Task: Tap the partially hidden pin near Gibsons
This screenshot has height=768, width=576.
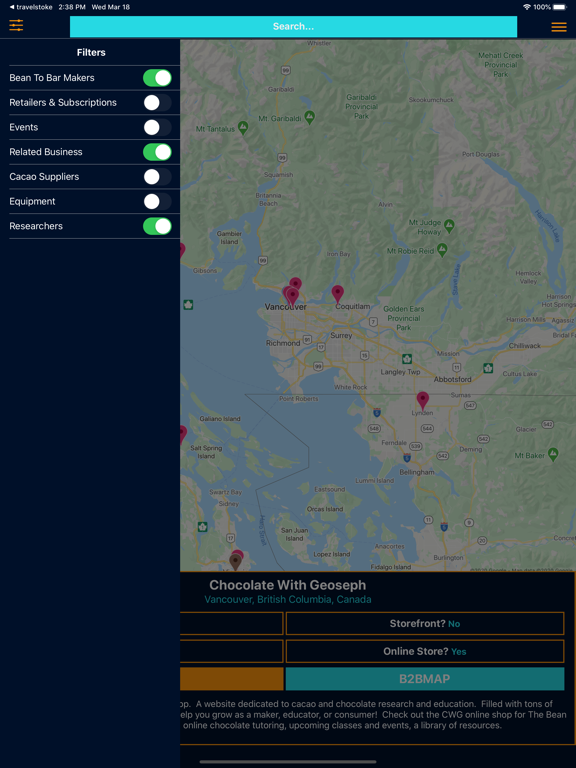Action: tap(182, 250)
